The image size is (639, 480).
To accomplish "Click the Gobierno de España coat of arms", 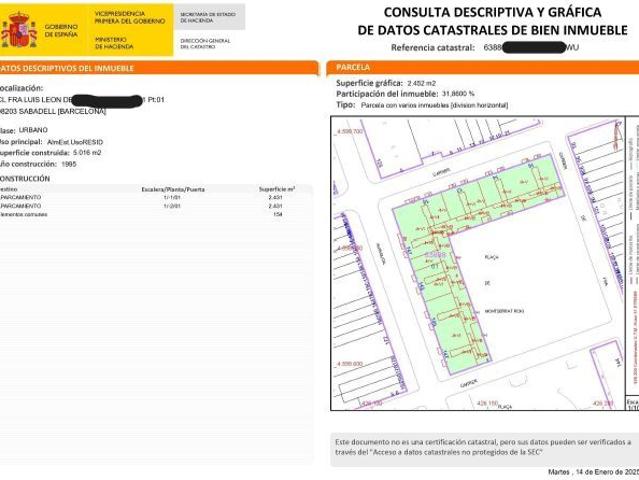I will pyautogui.click(x=18, y=30).
